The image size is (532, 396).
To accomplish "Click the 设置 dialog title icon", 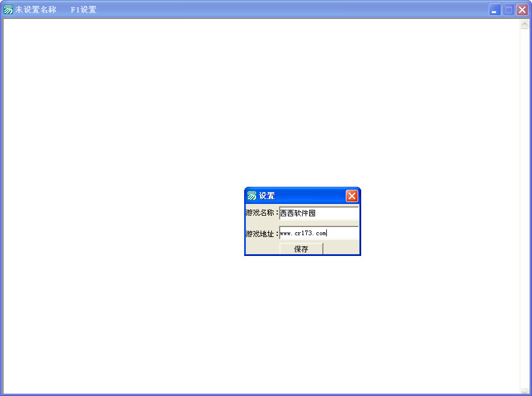I will click(x=252, y=196).
